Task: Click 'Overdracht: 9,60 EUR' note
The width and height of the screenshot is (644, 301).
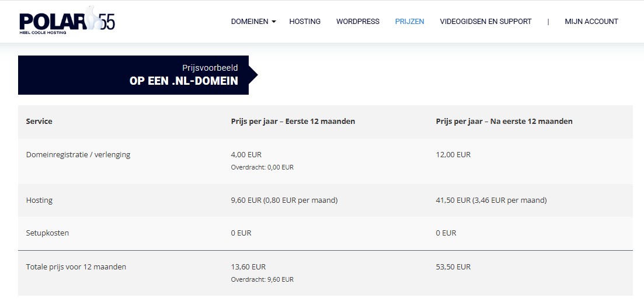Action: click(x=262, y=279)
